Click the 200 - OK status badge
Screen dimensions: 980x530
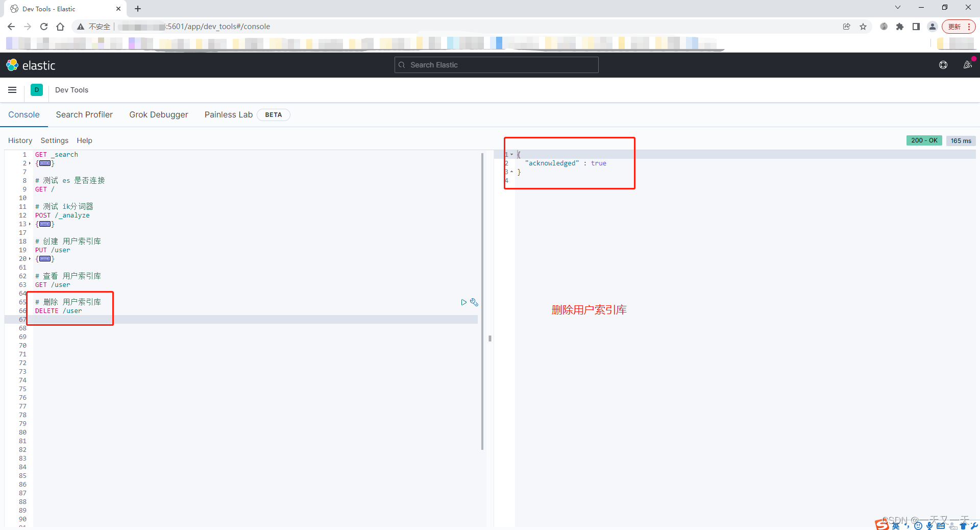tap(924, 140)
